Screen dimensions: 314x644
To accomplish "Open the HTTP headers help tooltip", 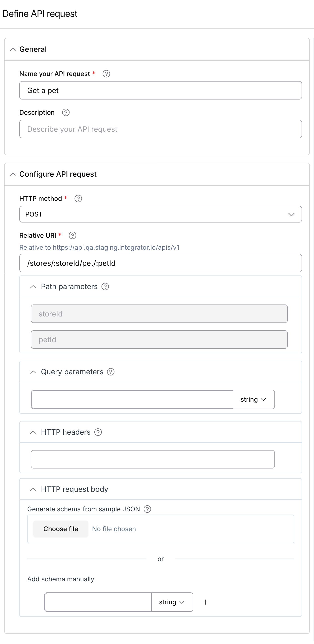I will point(98,432).
